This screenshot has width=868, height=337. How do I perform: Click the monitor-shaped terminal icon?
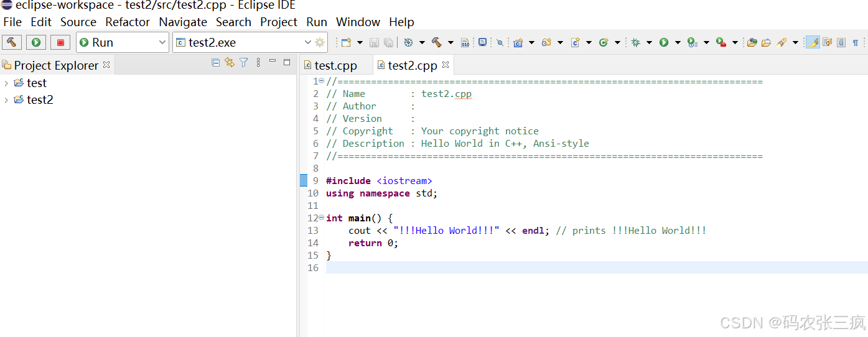click(x=482, y=42)
